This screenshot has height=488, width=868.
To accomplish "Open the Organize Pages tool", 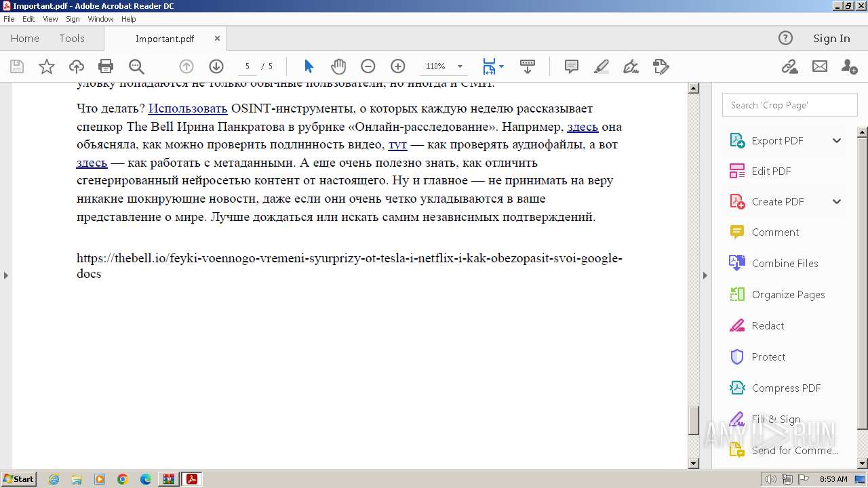I will pos(788,295).
